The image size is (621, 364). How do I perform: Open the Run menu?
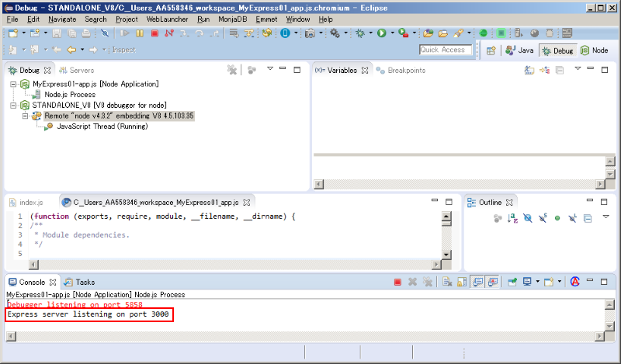(x=203, y=19)
